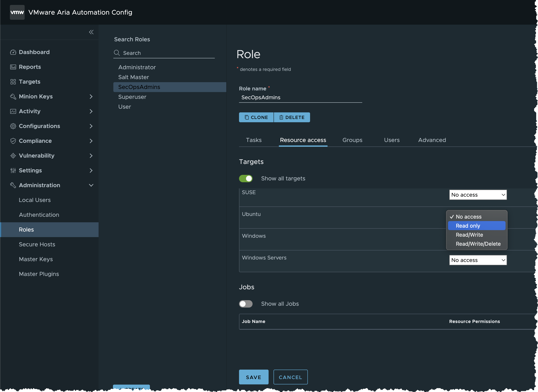Click the Vulnerability crosshair icon
Viewport: 538px width, 392px height.
[x=13, y=156]
